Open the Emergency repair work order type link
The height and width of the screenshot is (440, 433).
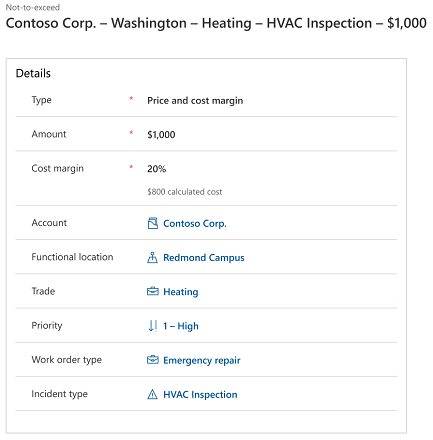202,360
